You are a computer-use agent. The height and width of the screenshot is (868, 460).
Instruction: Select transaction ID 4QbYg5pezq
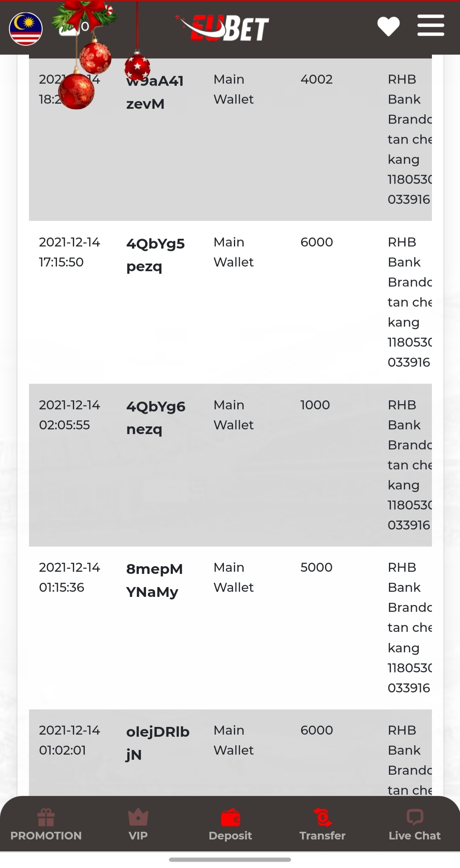coord(155,255)
